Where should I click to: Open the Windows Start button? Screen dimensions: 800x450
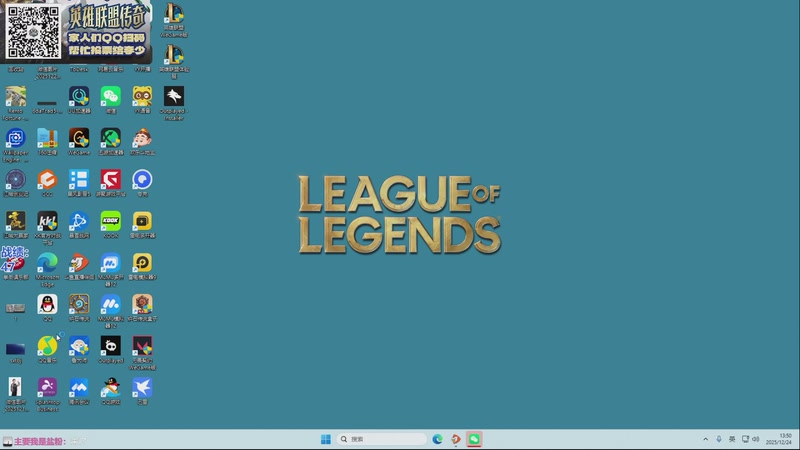326,439
